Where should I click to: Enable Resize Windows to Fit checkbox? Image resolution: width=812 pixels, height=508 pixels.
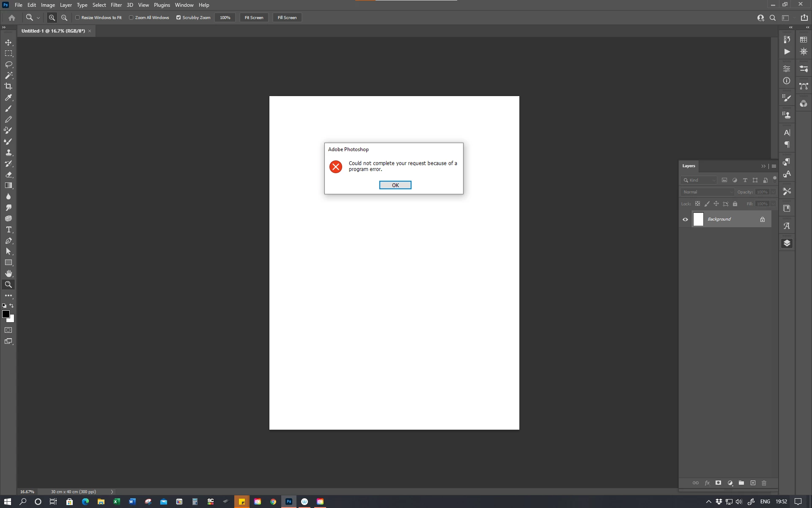click(x=78, y=18)
